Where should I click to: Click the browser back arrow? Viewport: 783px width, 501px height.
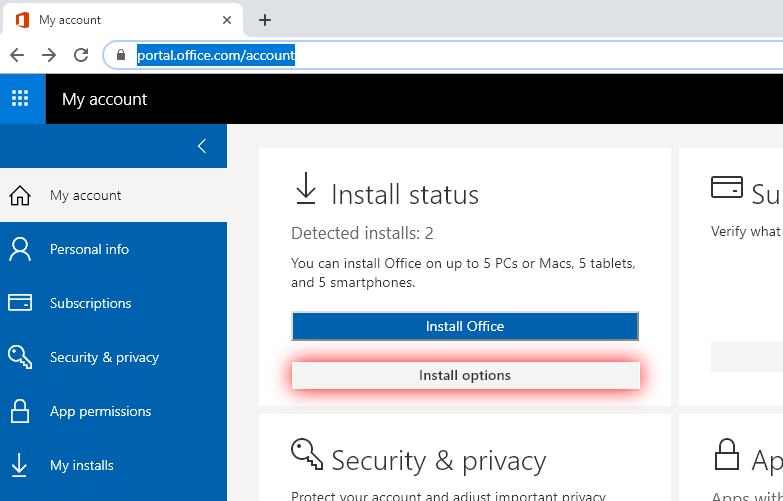click(x=17, y=55)
